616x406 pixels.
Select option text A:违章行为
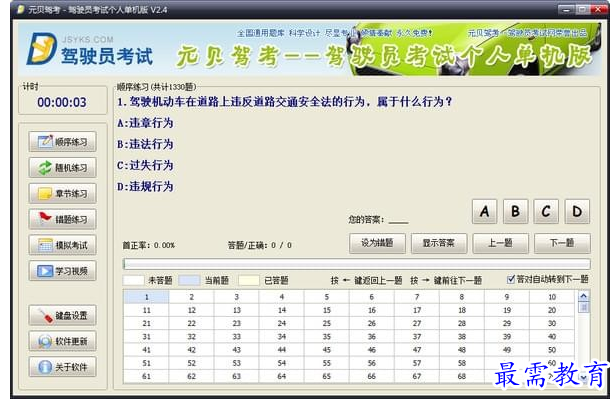click(x=145, y=123)
